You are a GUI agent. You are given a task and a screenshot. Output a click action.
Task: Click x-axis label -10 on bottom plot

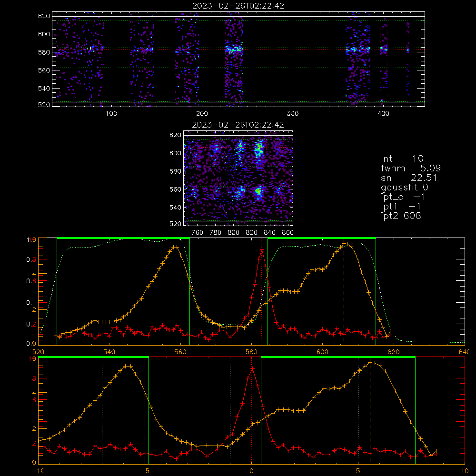tap(38, 471)
